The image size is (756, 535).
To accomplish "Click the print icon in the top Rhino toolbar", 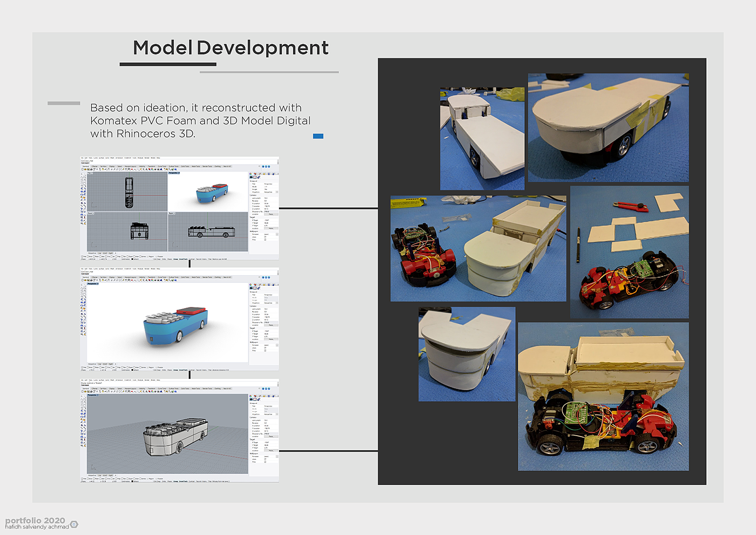I will coord(91,169).
